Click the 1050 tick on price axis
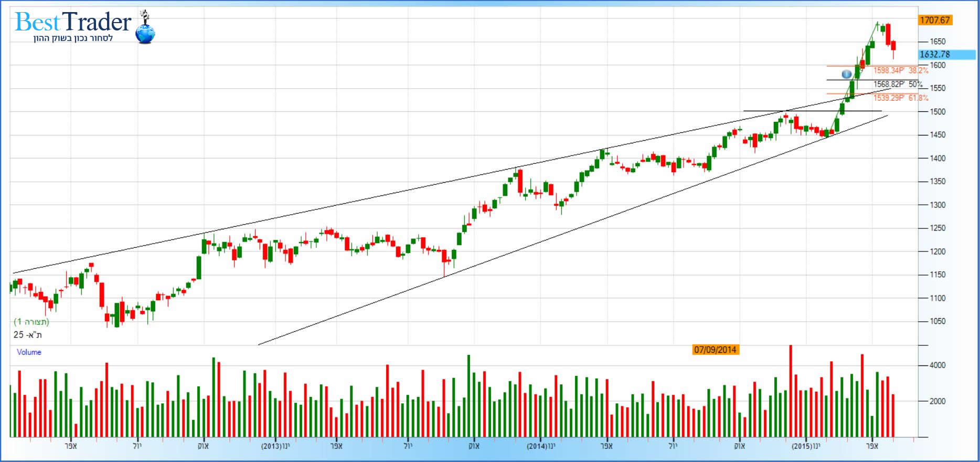The width and height of the screenshot is (980, 462). [938, 321]
